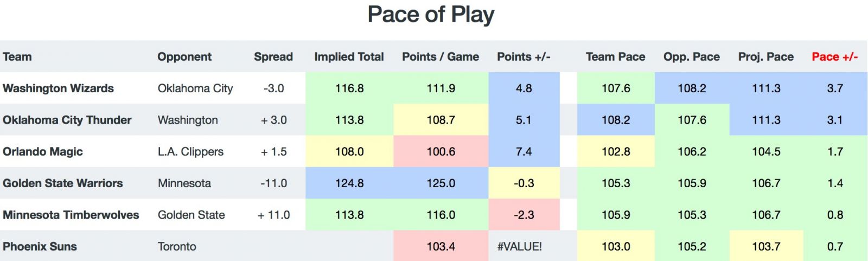Image resolution: width=868 pixels, height=261 pixels.
Task: Click the Proj. Pace column header
Action: 766,57
